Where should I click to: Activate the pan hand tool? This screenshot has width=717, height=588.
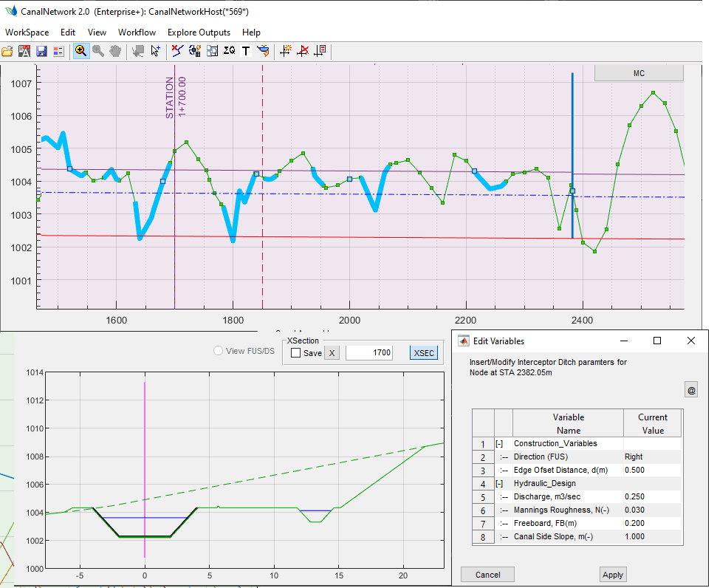click(115, 51)
